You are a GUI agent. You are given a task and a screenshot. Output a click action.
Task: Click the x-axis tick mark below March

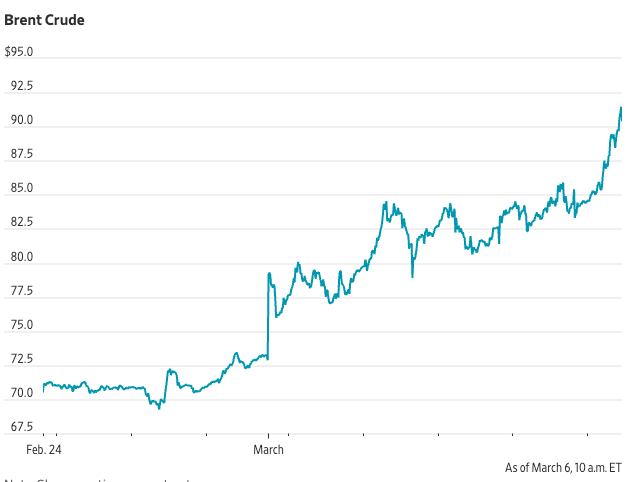coord(268,436)
